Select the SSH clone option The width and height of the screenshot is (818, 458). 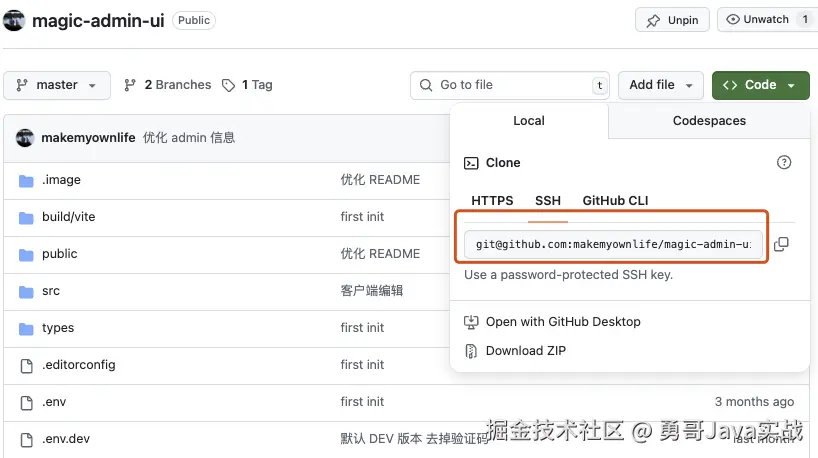(x=548, y=201)
